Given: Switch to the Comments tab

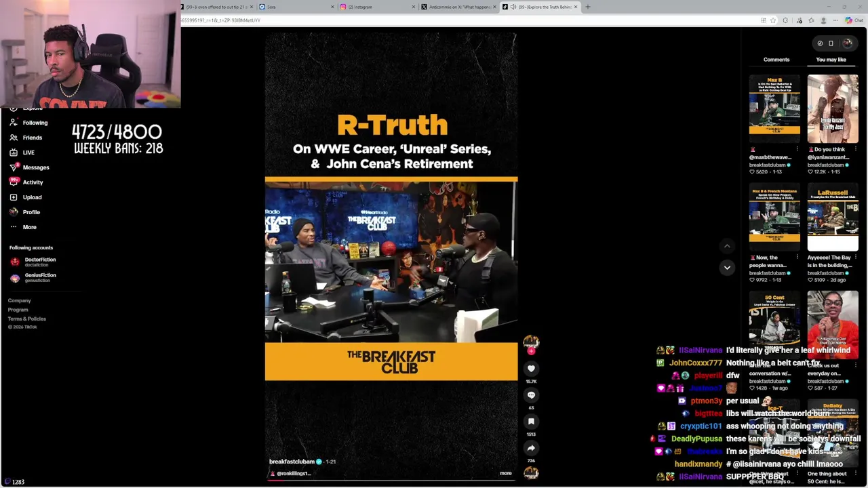Looking at the screenshot, I should click(776, 60).
